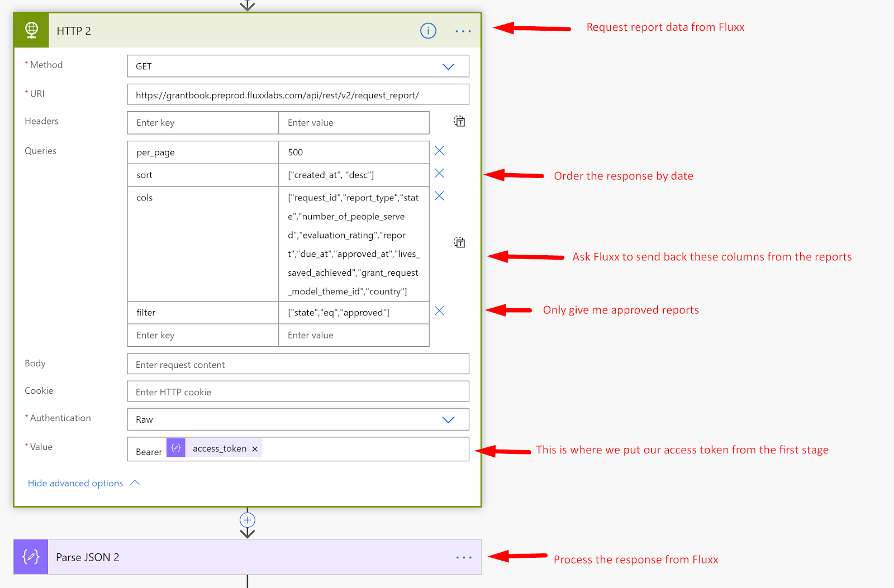
Task: Insert a step with plus icon
Action: click(x=248, y=520)
